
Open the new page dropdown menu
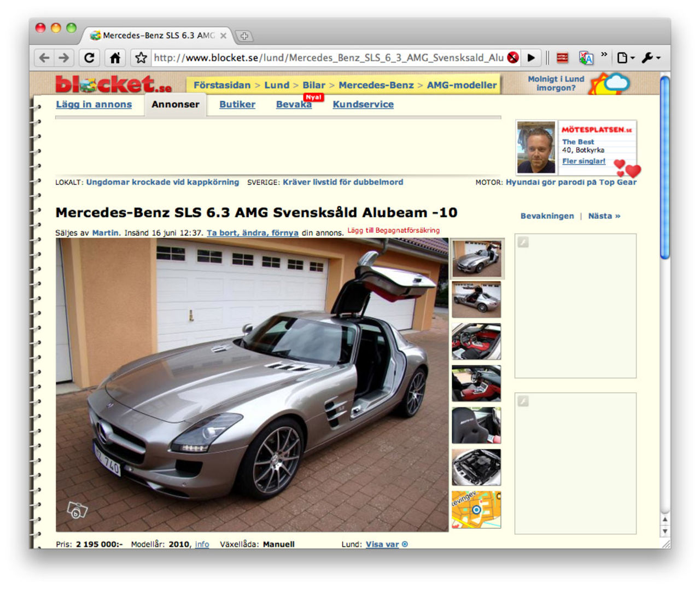tap(625, 57)
